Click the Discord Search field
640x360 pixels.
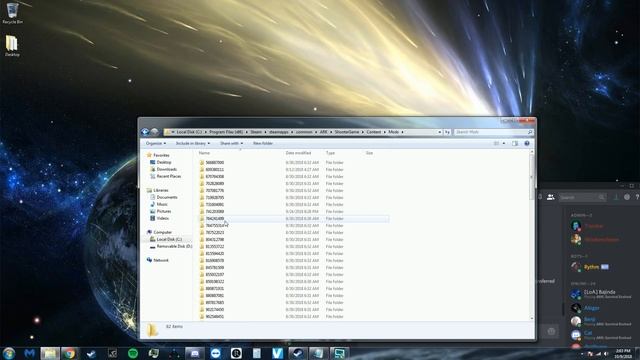(x=582, y=197)
